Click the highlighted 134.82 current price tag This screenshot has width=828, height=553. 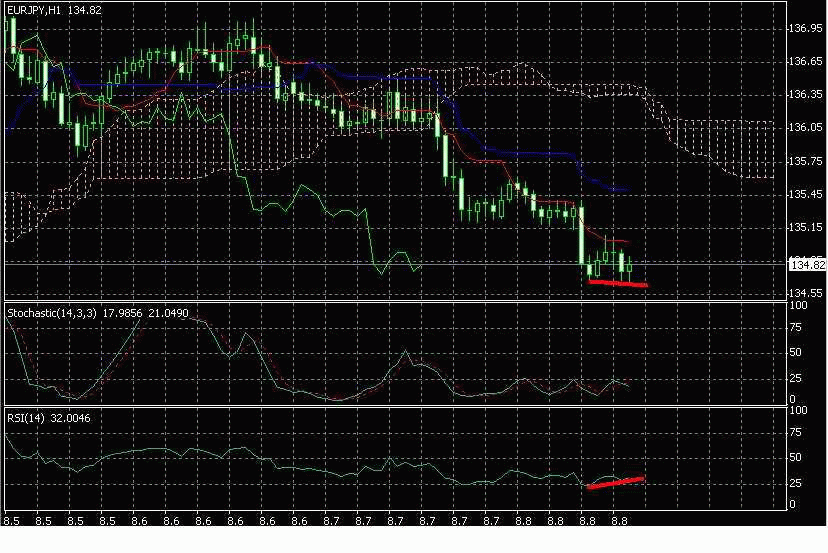(807, 265)
